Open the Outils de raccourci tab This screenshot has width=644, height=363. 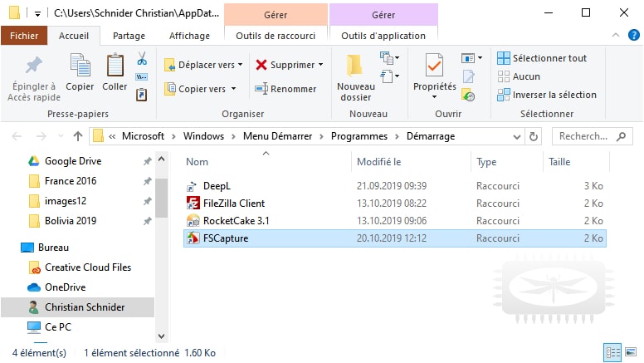point(276,36)
